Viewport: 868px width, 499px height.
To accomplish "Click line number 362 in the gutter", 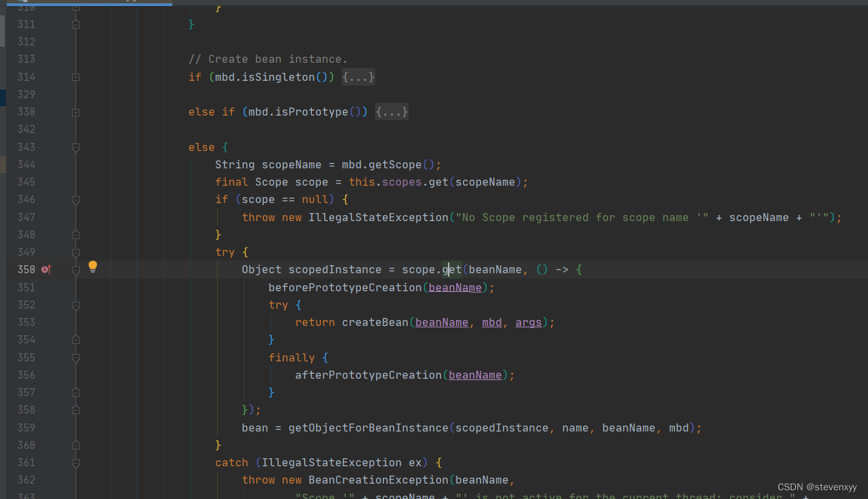I will 26,480.
